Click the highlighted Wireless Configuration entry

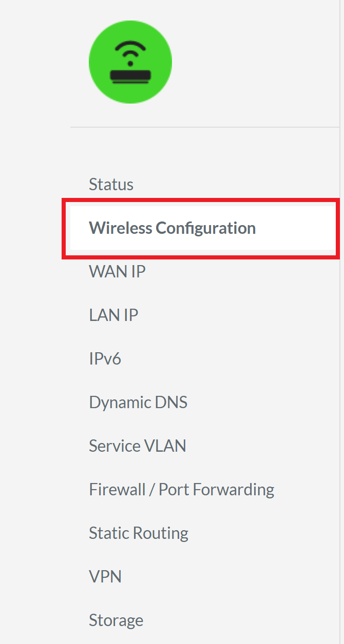click(172, 228)
